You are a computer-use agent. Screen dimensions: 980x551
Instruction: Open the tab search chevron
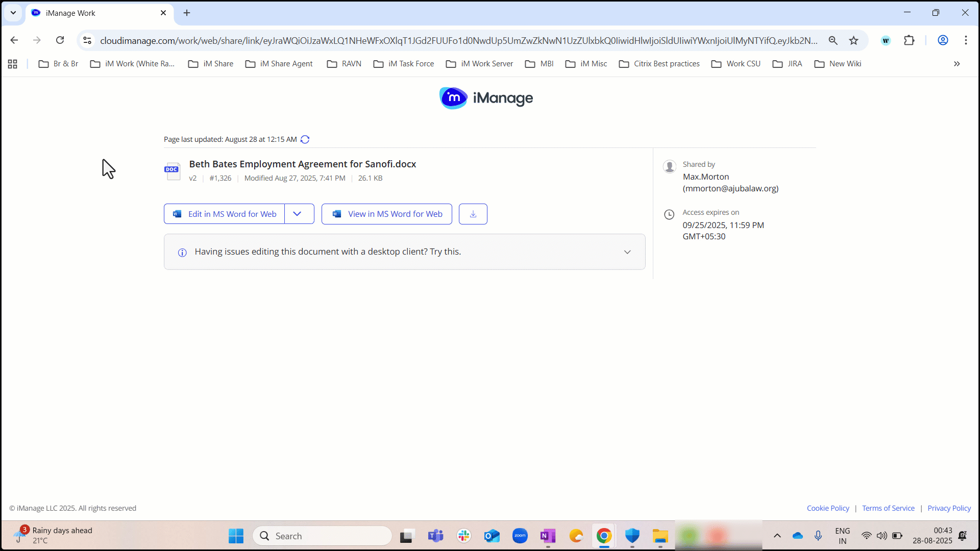point(13,13)
